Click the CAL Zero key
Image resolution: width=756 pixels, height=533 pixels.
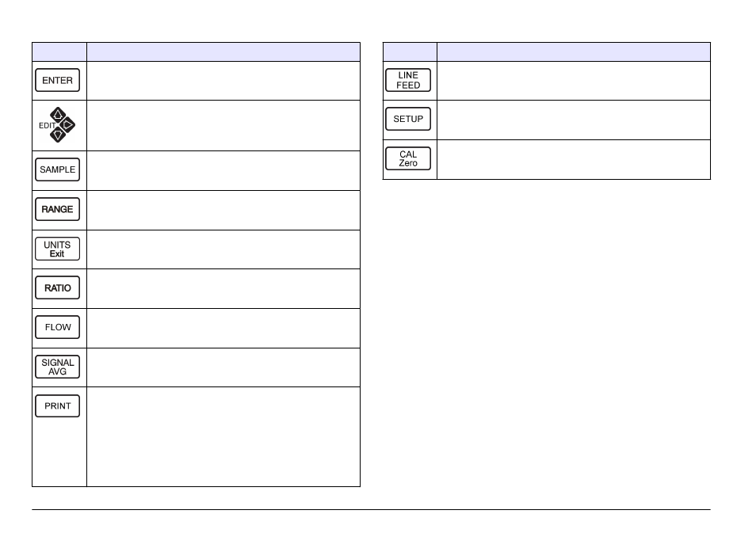pyautogui.click(x=408, y=158)
